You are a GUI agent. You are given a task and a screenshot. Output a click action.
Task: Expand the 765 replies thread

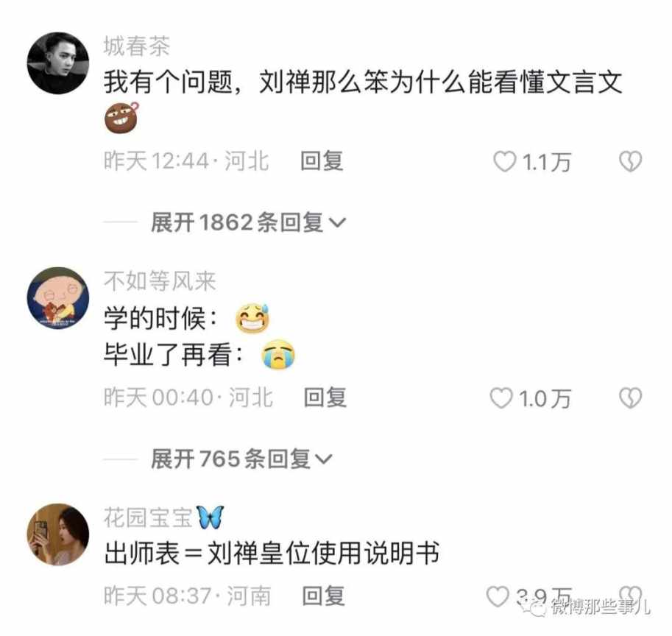point(241,459)
